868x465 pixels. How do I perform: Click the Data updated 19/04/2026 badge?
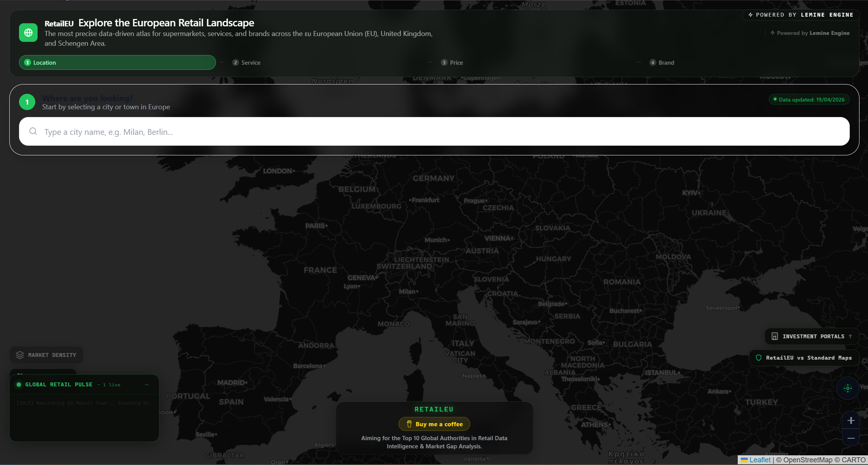coord(809,100)
